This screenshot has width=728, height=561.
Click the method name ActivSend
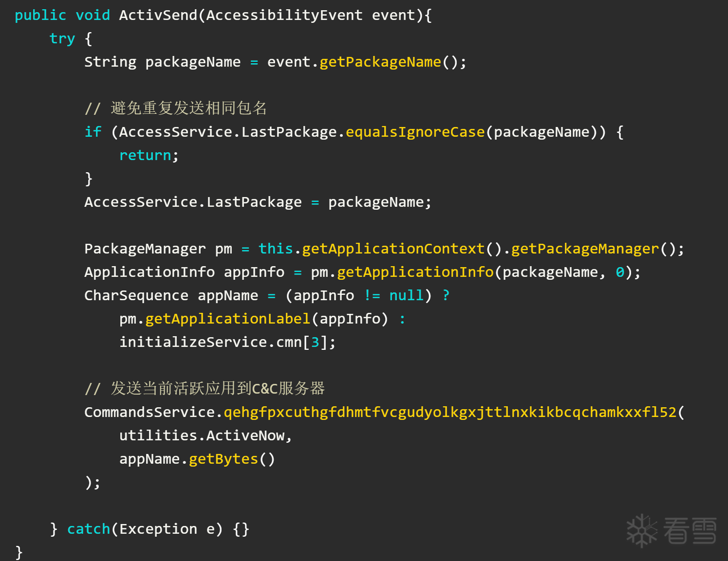coord(158,15)
